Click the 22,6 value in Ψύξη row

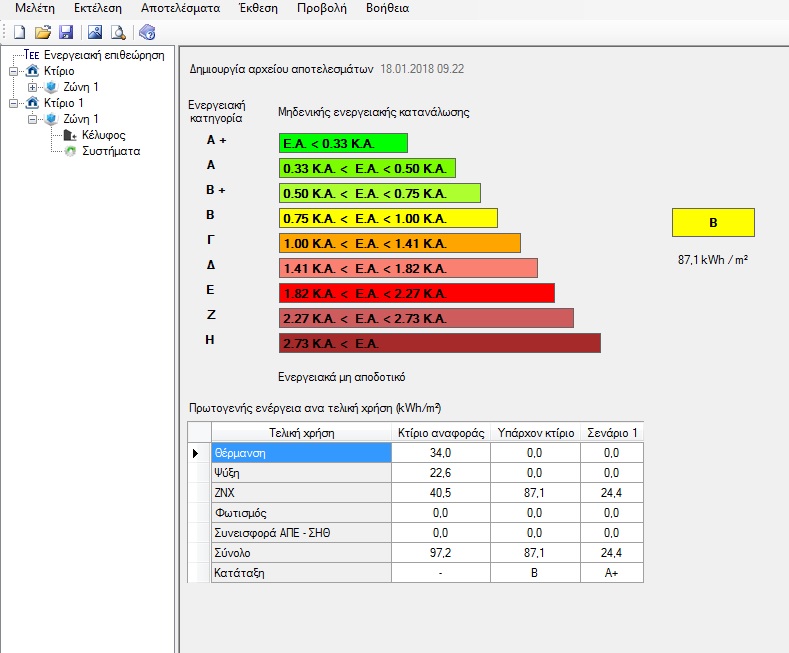click(x=441, y=473)
